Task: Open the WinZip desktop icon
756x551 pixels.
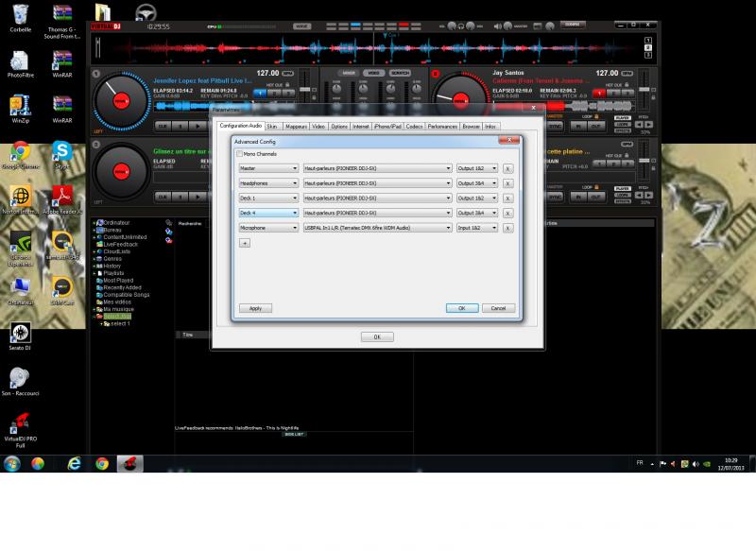Action: (20, 110)
